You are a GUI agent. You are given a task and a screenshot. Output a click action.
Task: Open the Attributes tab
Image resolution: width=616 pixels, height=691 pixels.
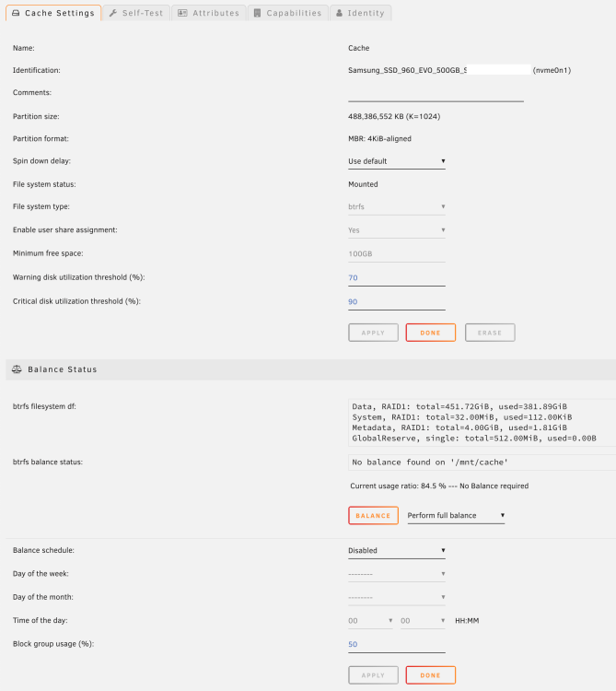tap(209, 13)
